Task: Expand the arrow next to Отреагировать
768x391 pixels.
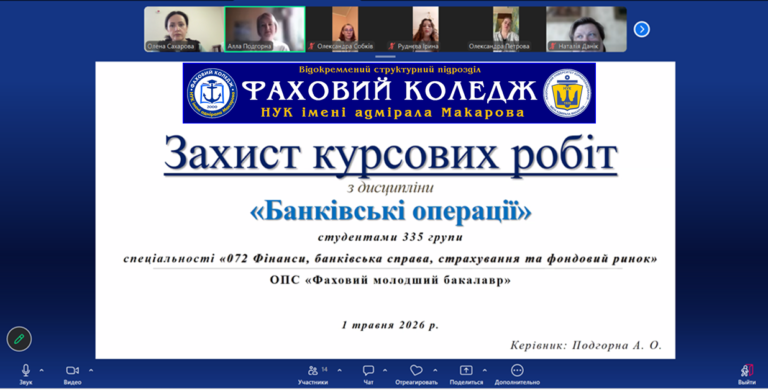Action: tap(435, 370)
